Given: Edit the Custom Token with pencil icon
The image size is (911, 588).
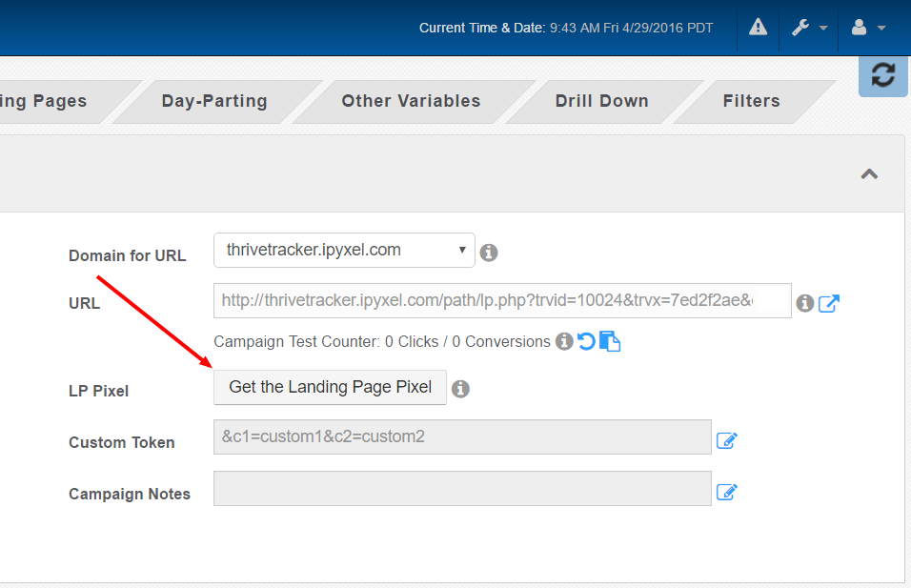Looking at the screenshot, I should [727, 440].
